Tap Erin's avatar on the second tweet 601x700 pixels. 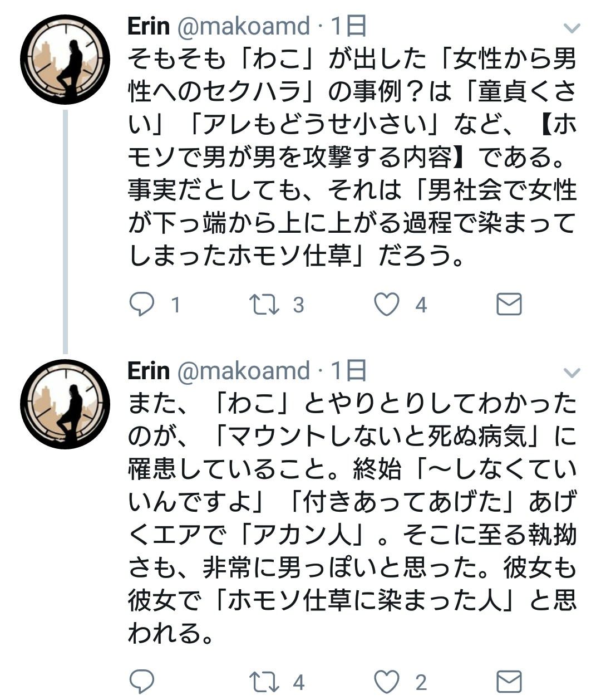pos(65,404)
